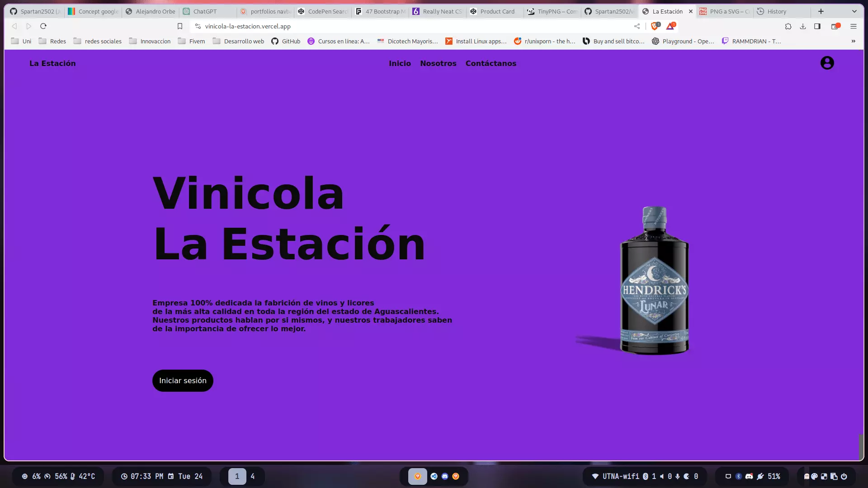
Task: Open the Cursos en línea bookmark
Action: pyautogui.click(x=339, y=41)
